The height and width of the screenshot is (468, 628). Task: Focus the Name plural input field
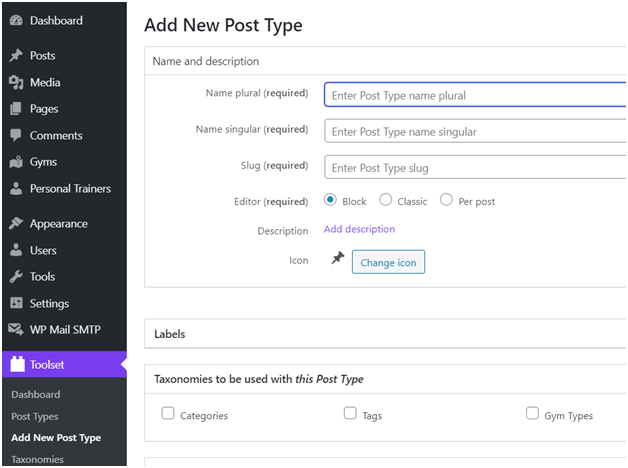[x=475, y=95]
